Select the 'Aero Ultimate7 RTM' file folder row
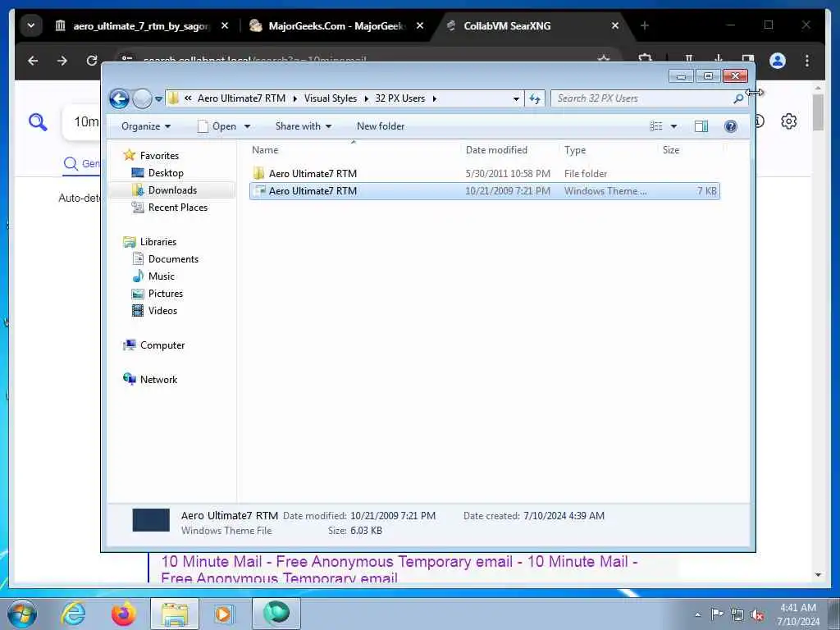Screen dimensions: 840x630 pos(484,174)
